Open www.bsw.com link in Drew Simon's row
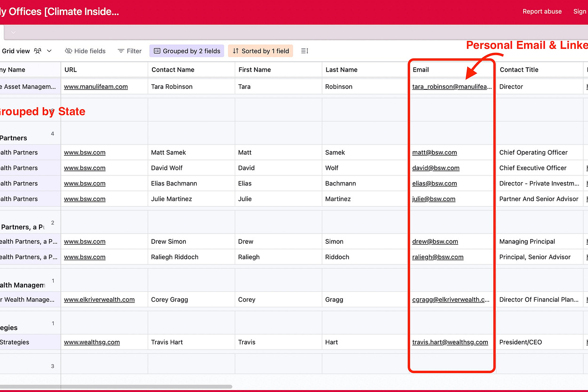 (x=85, y=241)
